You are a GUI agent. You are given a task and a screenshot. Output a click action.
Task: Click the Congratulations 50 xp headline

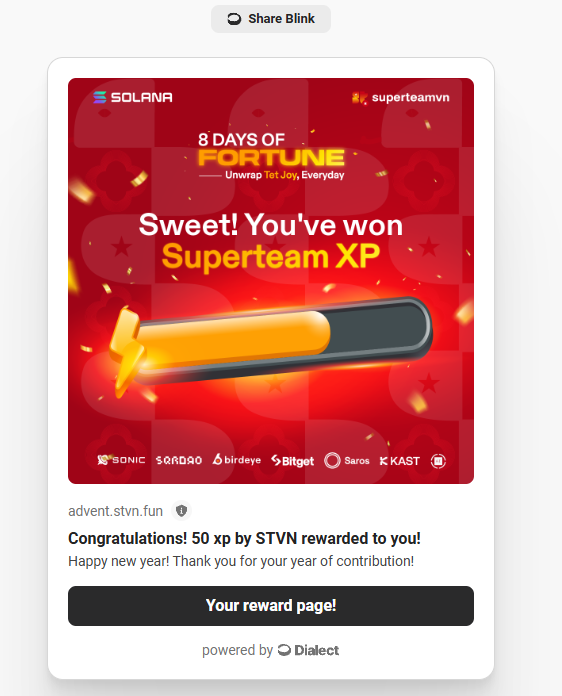(244, 538)
